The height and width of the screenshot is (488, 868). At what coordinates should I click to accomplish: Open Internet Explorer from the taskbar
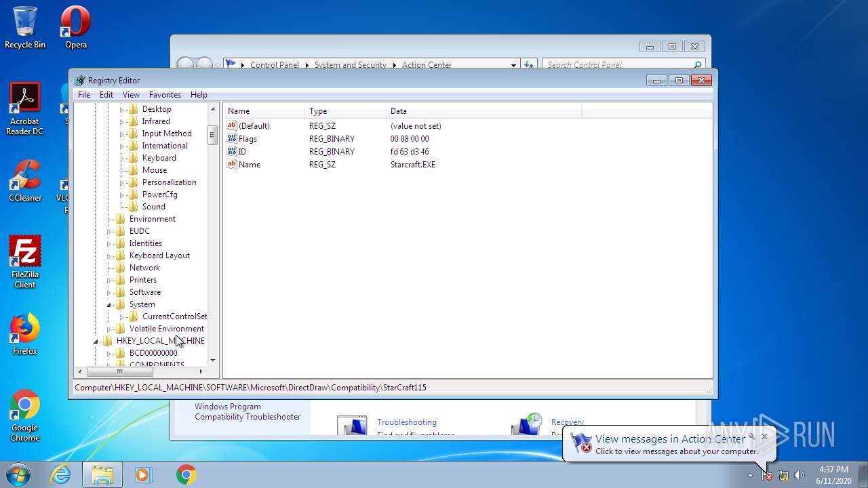61,474
